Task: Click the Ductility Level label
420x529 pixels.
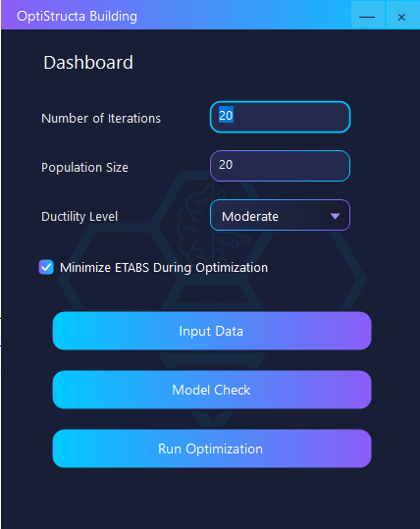Action: click(79, 217)
